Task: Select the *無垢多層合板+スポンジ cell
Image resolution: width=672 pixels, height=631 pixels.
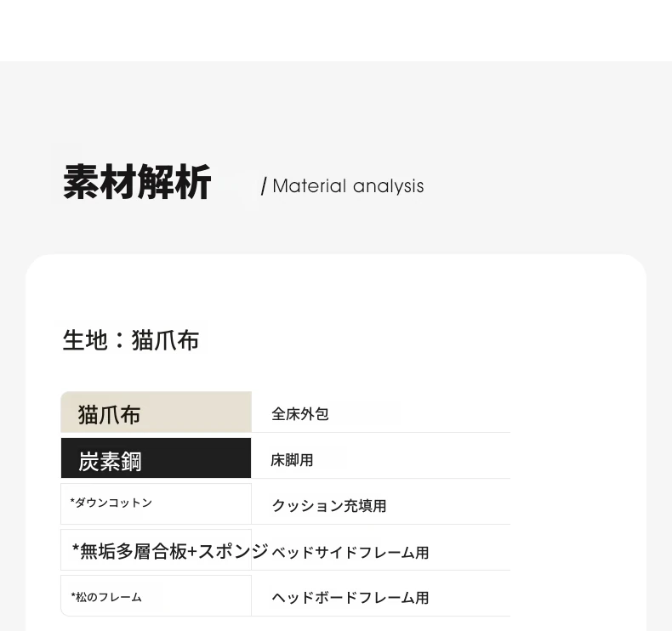Action: pyautogui.click(x=156, y=550)
